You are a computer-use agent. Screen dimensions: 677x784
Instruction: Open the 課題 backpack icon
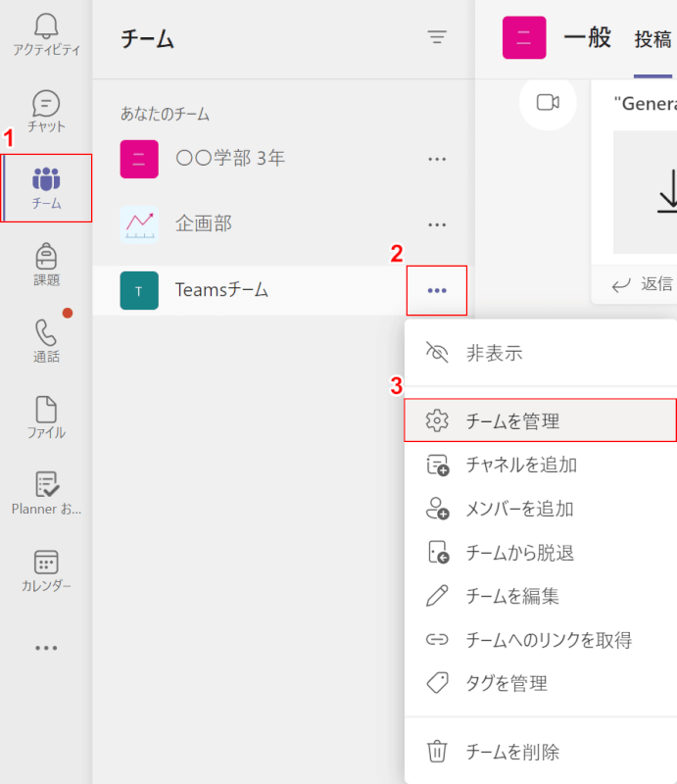[46, 264]
